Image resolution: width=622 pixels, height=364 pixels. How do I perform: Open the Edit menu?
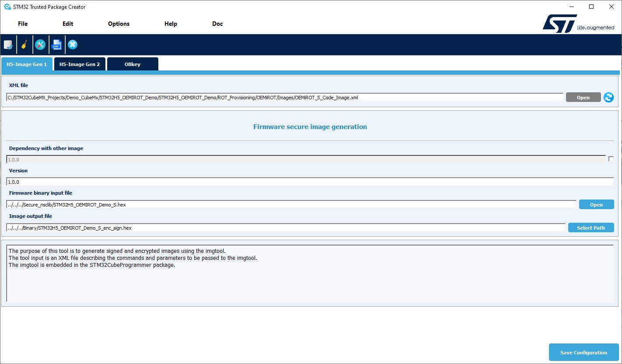[x=68, y=24]
